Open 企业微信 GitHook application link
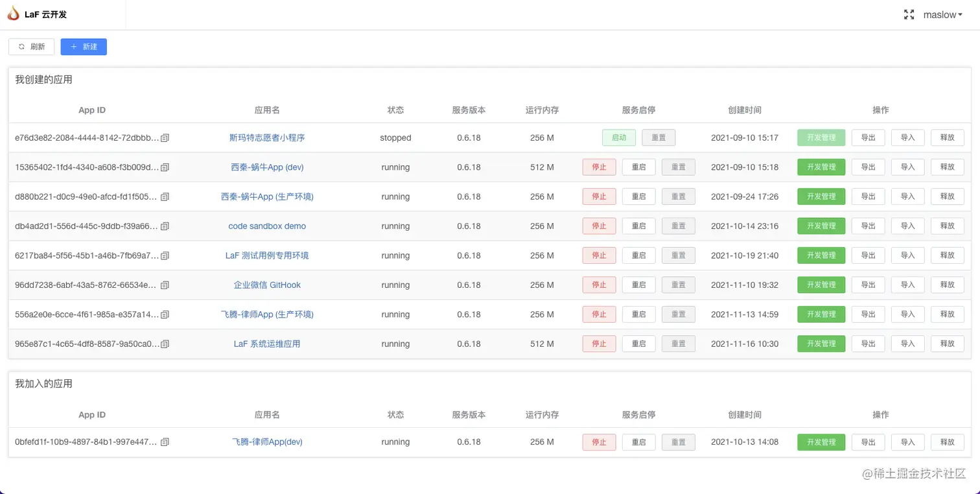Image resolution: width=980 pixels, height=494 pixels. pos(267,285)
